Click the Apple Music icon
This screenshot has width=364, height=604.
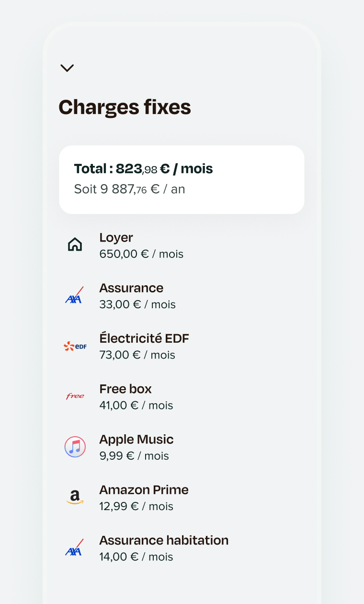75,447
